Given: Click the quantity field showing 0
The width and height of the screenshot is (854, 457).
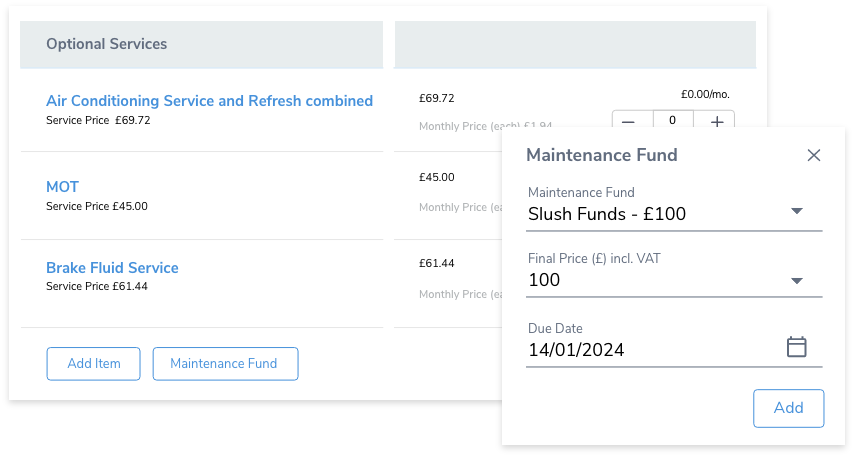Looking at the screenshot, I should coord(673,120).
